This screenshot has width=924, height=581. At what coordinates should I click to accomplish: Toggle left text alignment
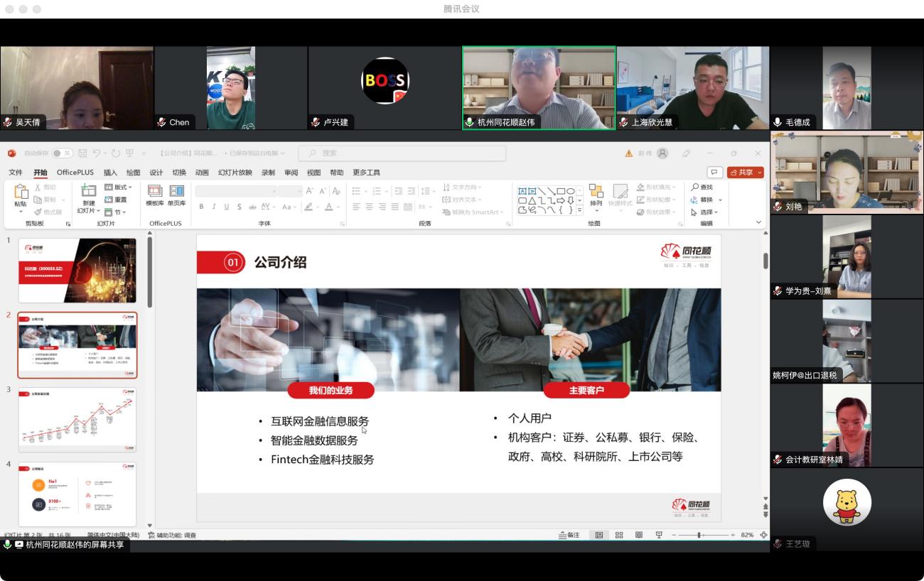pyautogui.click(x=356, y=207)
